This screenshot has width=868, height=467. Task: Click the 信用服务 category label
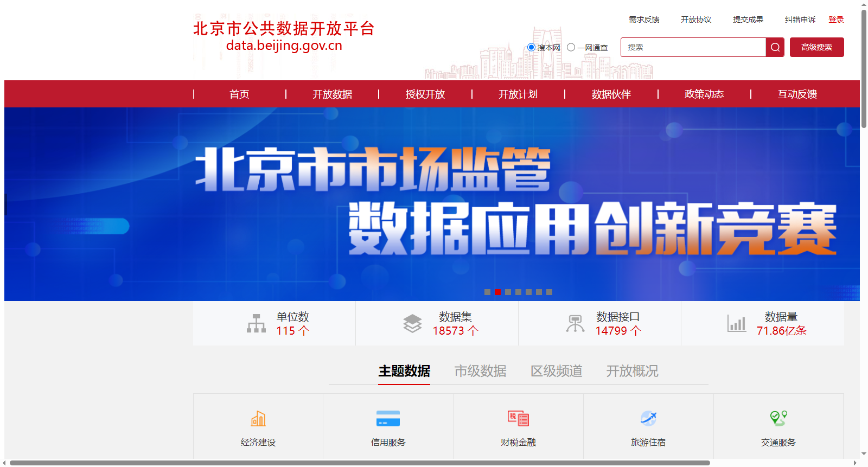(388, 442)
